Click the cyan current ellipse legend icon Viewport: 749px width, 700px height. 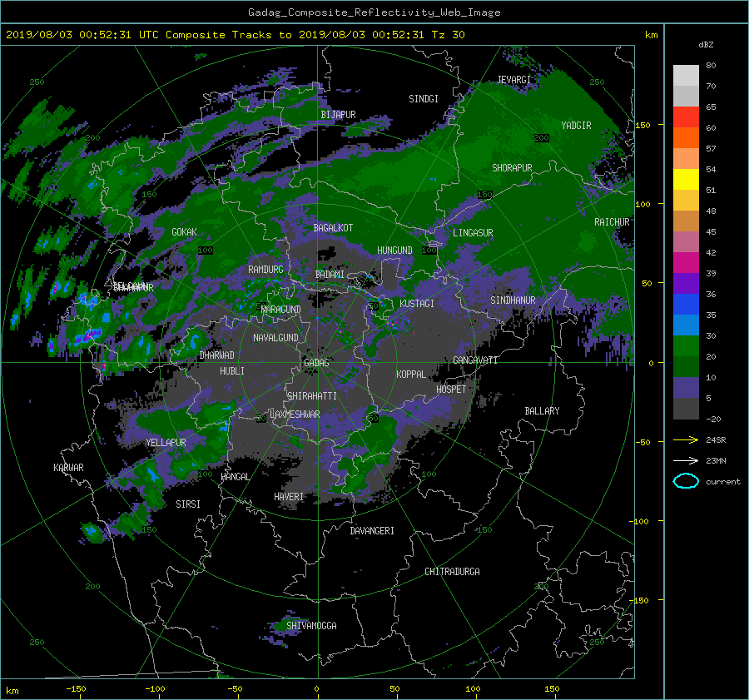(686, 481)
